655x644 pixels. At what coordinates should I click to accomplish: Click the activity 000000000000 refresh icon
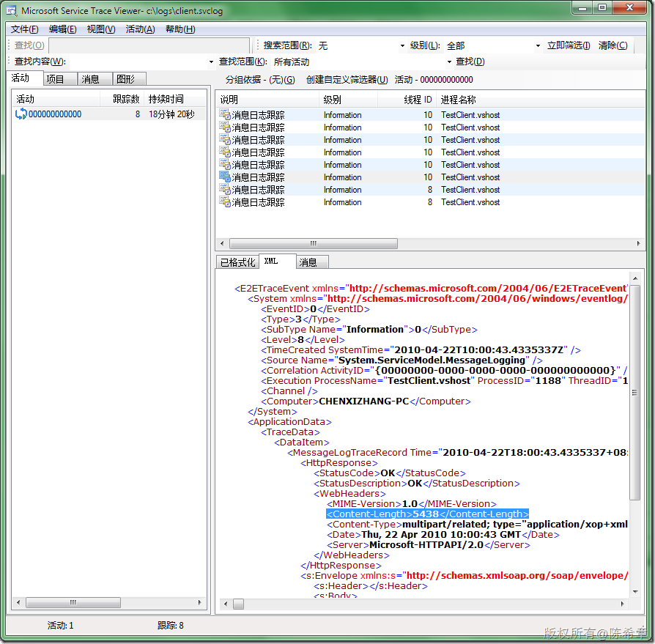[x=21, y=114]
